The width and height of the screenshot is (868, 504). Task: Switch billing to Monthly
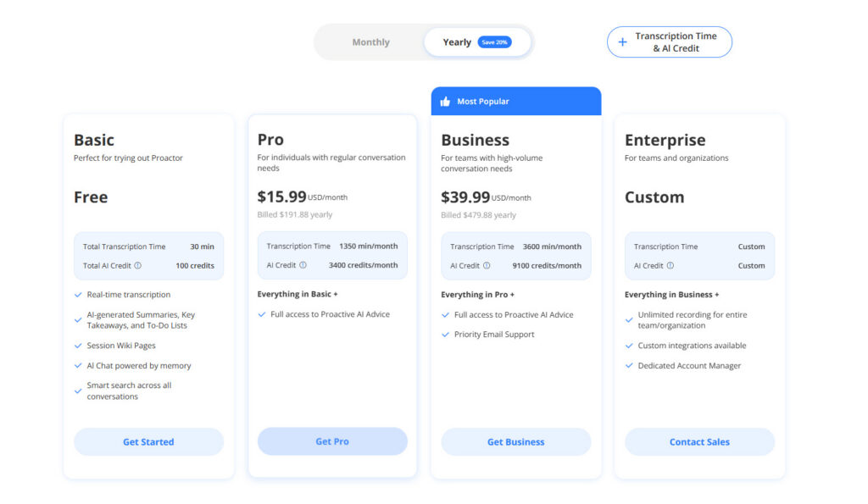371,42
